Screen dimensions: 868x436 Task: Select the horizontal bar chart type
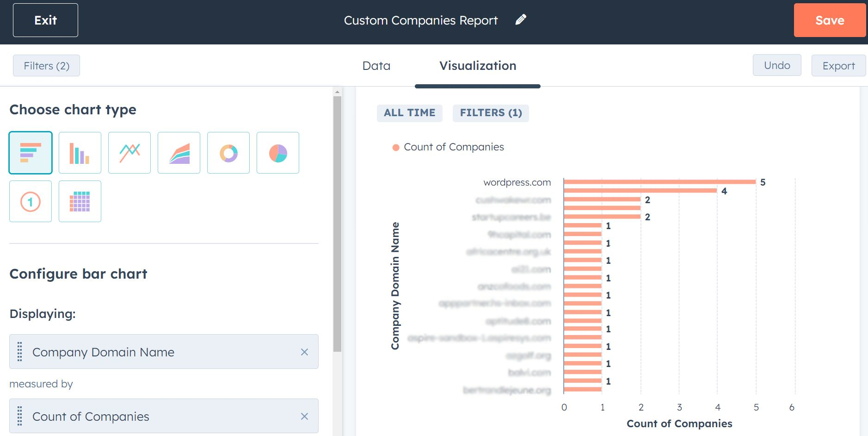pos(31,153)
